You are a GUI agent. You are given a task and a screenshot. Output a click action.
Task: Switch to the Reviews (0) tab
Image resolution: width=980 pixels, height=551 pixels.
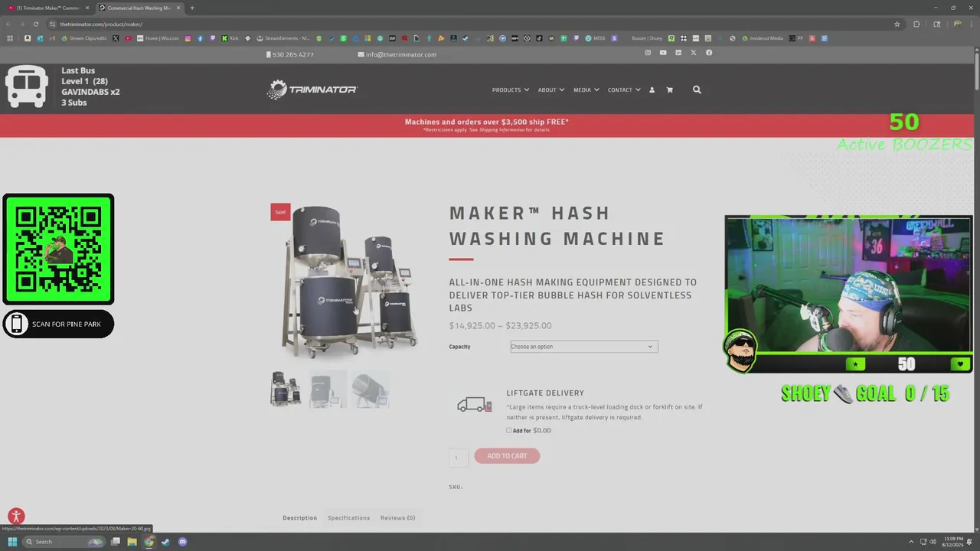(x=397, y=518)
